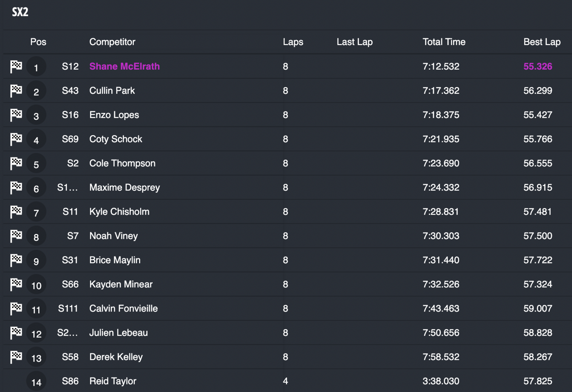Click the checkered flag icon beside Shane McElrath

16,67
